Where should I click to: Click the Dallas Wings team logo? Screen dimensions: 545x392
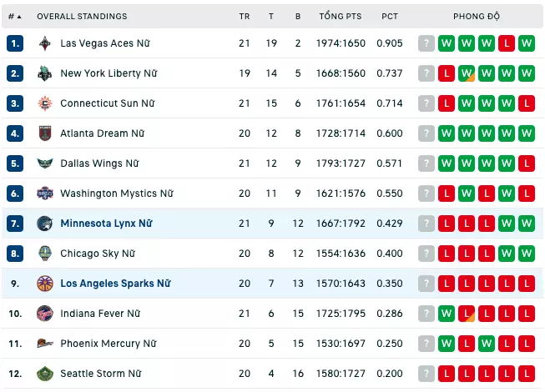(x=45, y=163)
